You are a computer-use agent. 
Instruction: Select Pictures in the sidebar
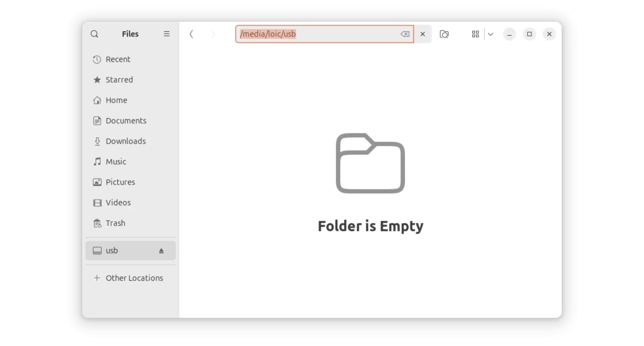120,182
